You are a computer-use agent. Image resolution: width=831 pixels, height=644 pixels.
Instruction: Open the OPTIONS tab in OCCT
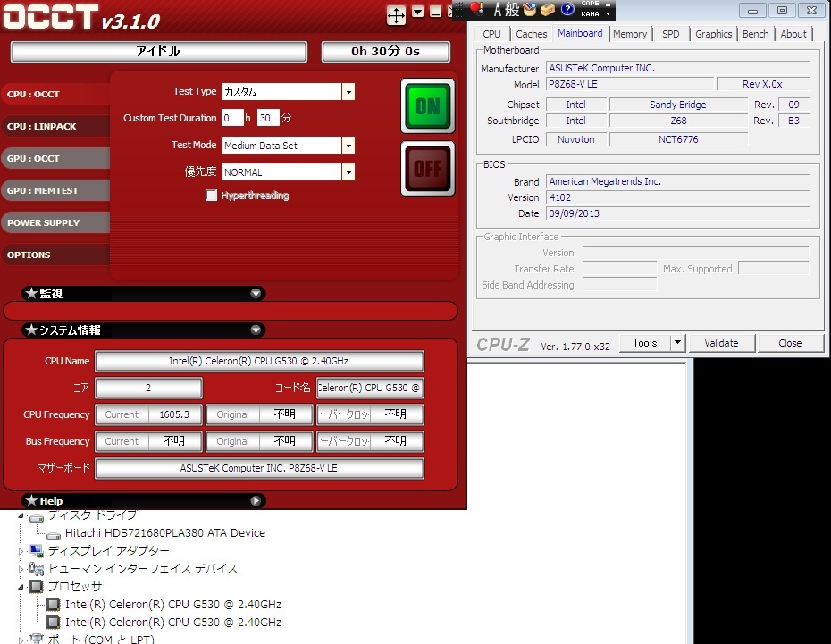coord(55,255)
